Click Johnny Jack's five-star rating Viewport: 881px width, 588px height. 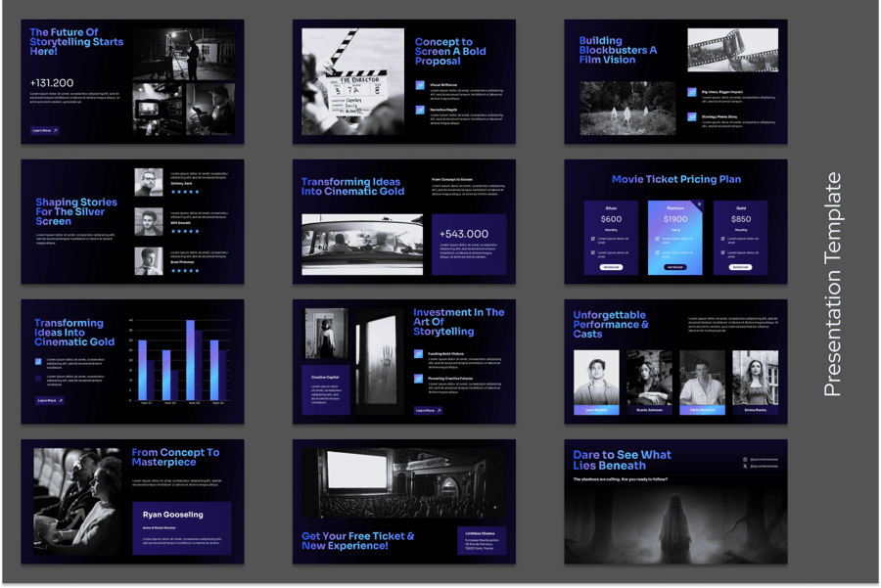pos(185,192)
